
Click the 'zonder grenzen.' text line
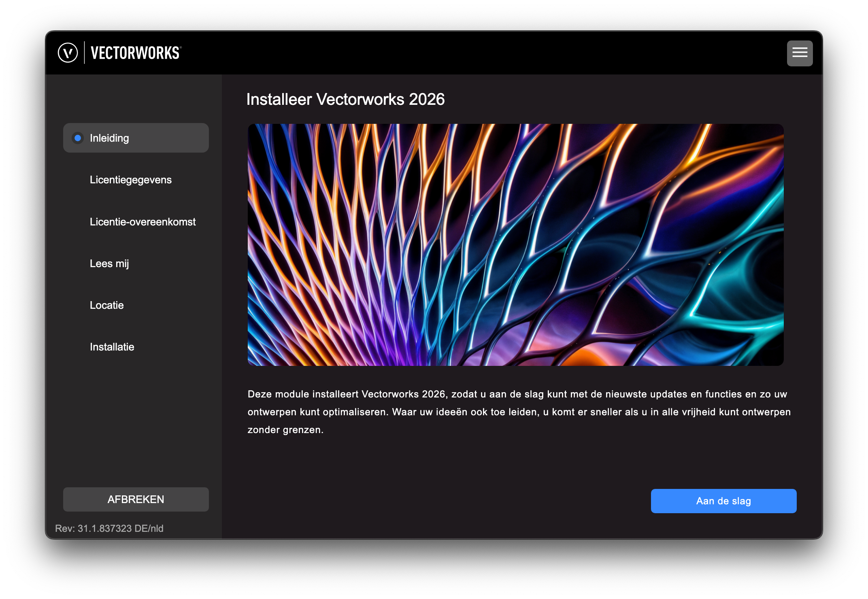point(285,430)
